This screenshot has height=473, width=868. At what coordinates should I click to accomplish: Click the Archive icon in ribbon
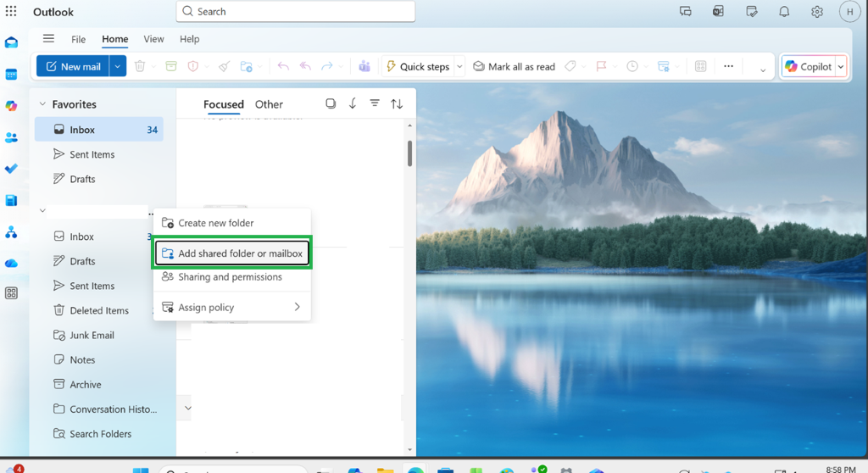[171, 66]
